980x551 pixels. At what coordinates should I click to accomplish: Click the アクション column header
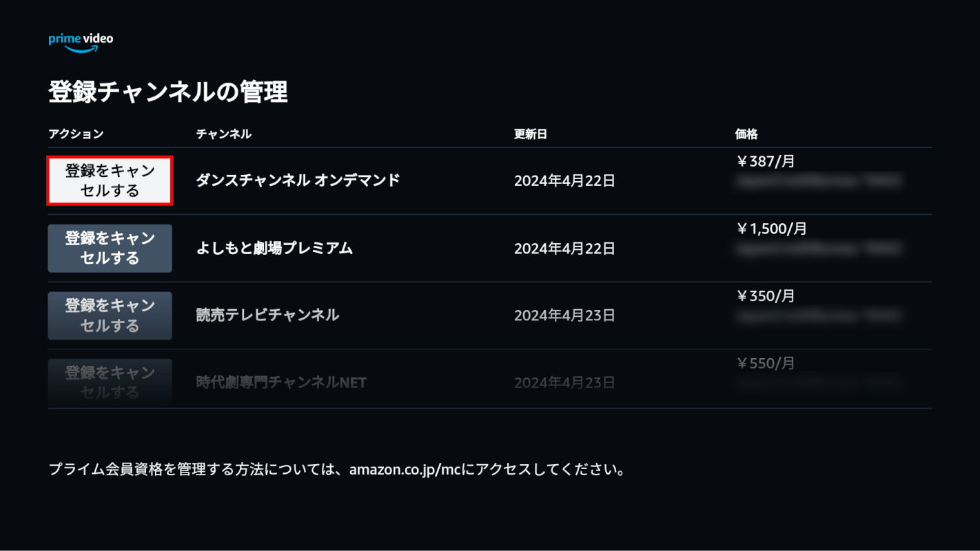click(76, 134)
